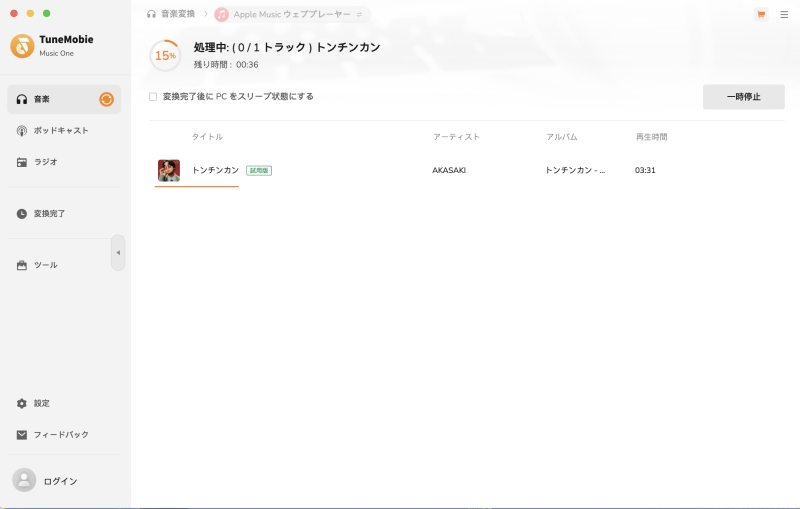This screenshot has width=800, height=509.
Task: Click the orange converting status icon
Action: (x=106, y=99)
